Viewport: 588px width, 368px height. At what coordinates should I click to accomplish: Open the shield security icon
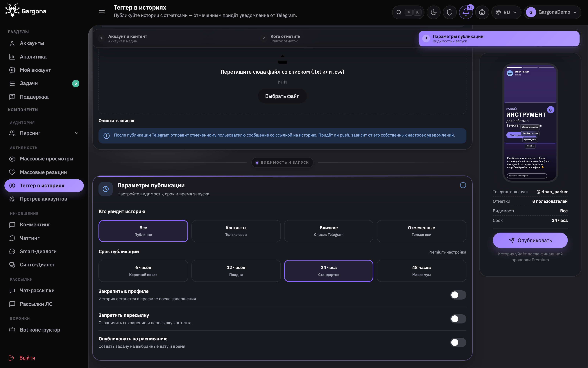coord(450,12)
